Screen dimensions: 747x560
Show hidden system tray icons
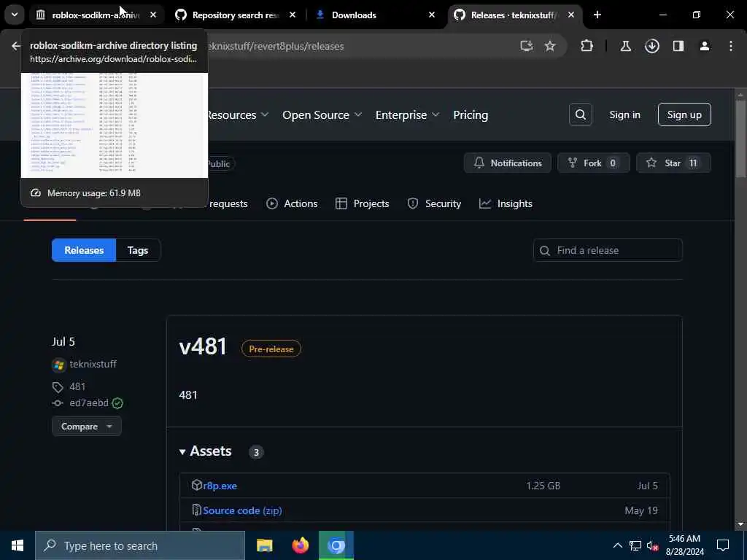click(617, 545)
